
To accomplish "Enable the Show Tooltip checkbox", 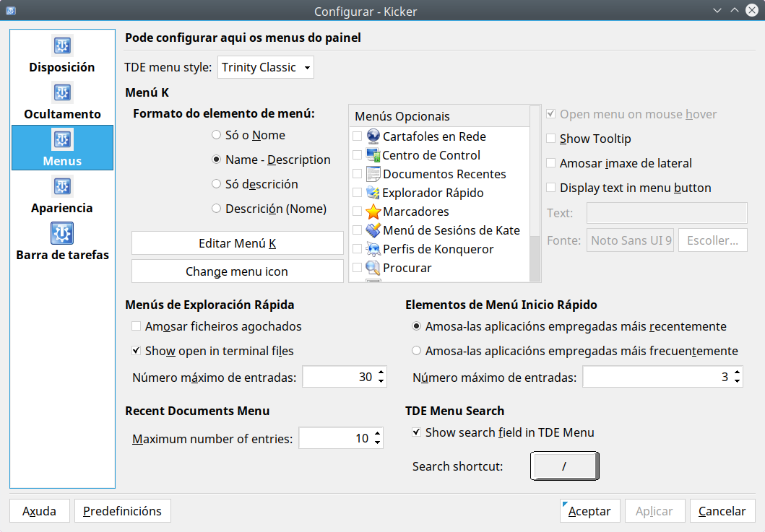I will 551,139.
